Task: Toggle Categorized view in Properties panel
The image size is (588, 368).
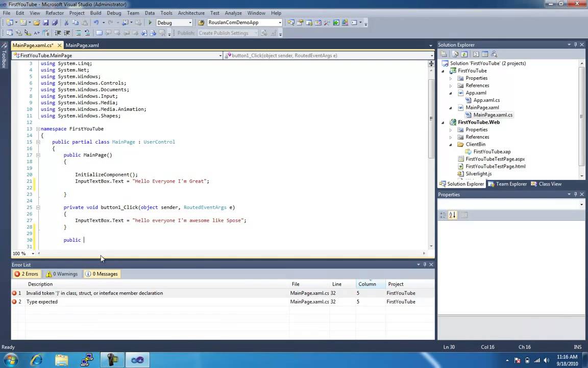Action: (443, 215)
